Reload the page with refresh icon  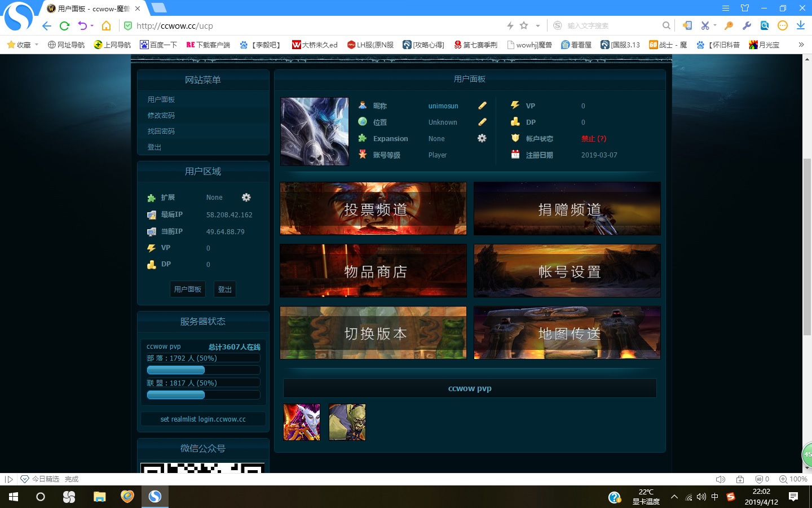(64, 26)
